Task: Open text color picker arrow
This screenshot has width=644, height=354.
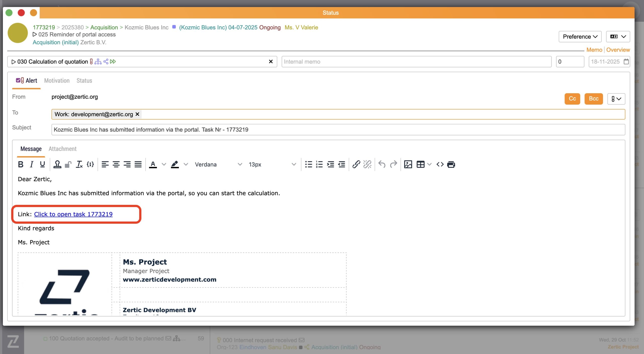Action: (164, 164)
